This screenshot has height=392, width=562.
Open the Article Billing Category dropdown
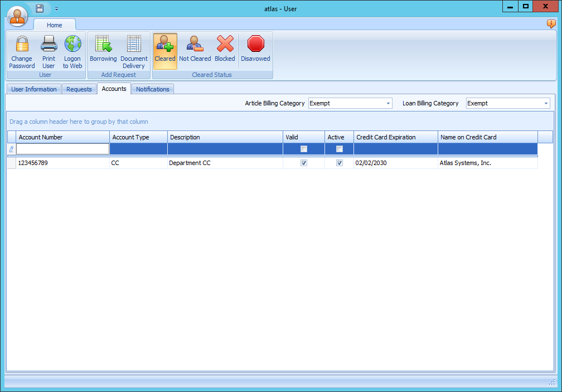coord(388,103)
